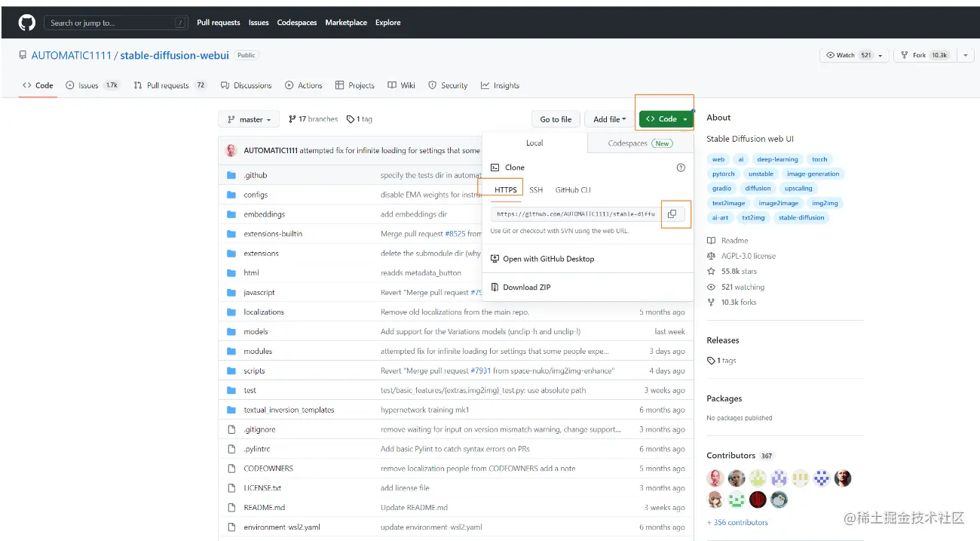Image resolution: width=980 pixels, height=541 pixels.
Task: Click the gradio topic tag
Action: (721, 189)
